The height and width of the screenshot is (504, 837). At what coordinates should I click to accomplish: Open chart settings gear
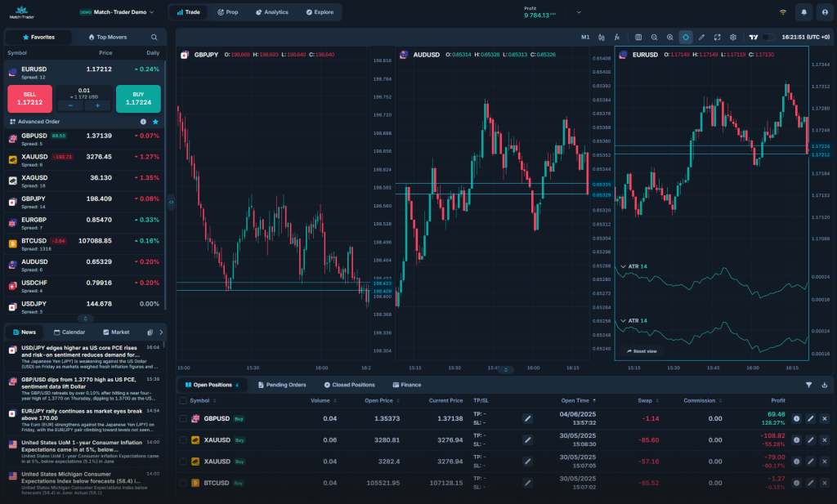[733, 38]
